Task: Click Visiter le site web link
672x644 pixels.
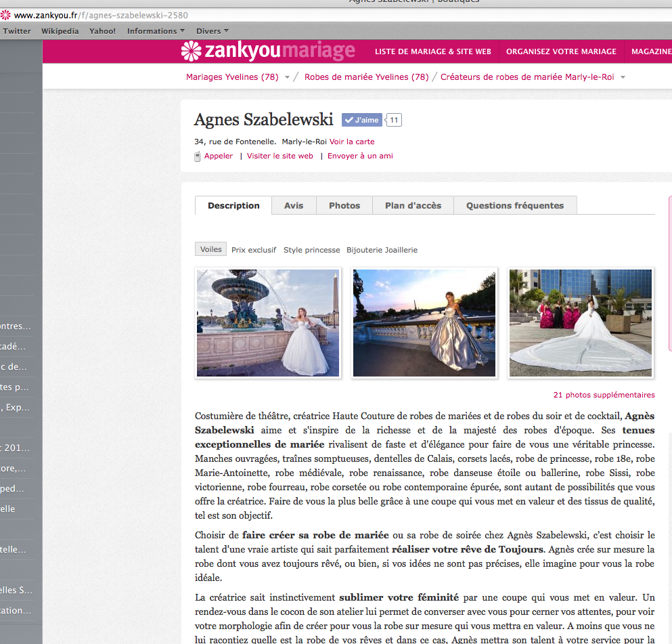Action: (x=280, y=156)
